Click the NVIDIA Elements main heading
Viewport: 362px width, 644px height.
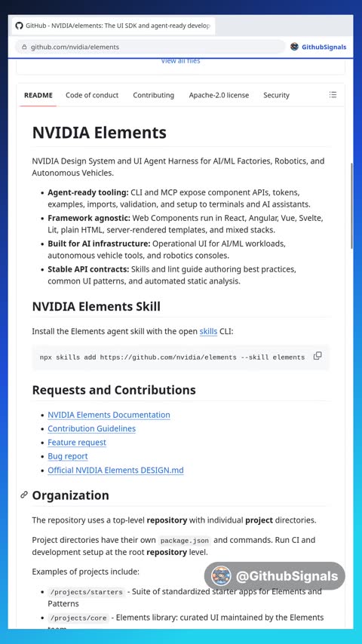pyautogui.click(x=100, y=133)
